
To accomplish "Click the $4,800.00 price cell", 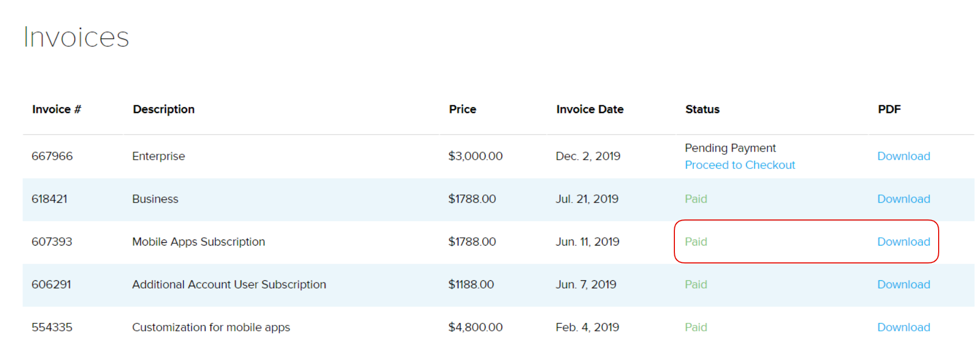I will [475, 328].
